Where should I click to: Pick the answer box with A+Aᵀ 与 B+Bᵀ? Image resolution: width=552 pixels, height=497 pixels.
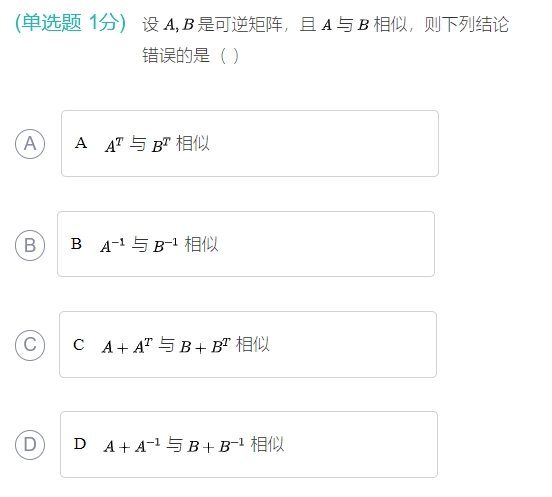tap(248, 344)
